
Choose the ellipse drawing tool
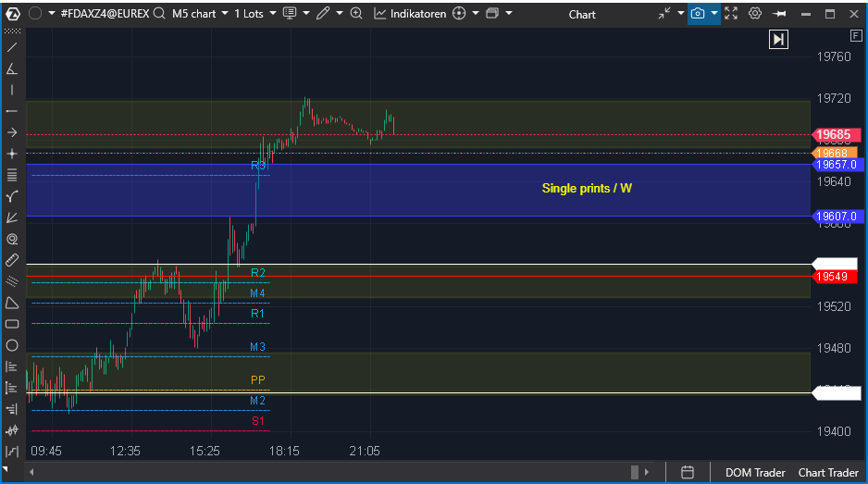click(x=12, y=345)
